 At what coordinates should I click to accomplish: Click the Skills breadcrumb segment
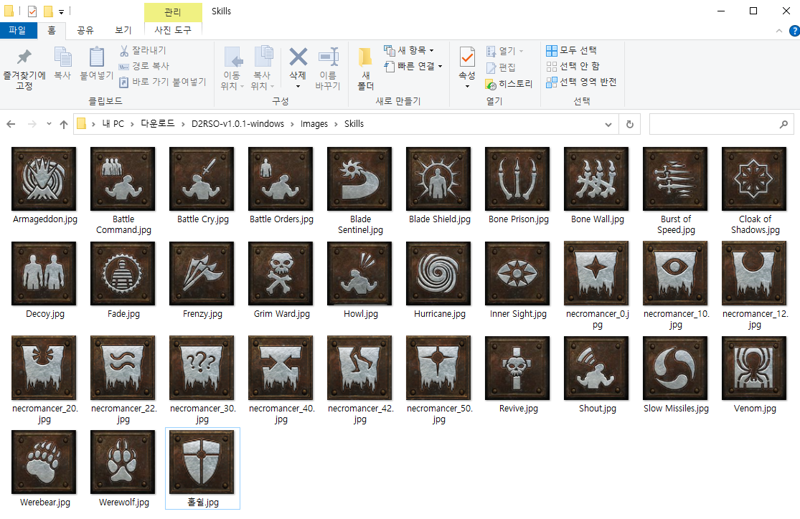coord(354,124)
